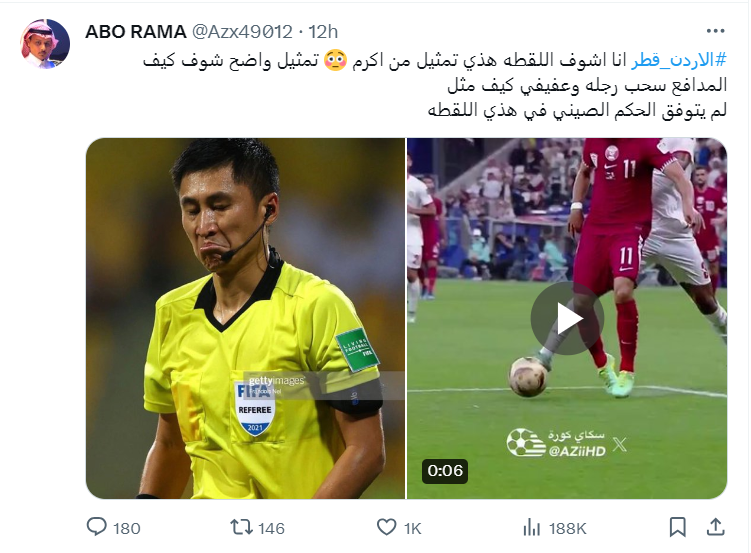
Task: Click the 0:06 video duration badge
Action: (445, 471)
